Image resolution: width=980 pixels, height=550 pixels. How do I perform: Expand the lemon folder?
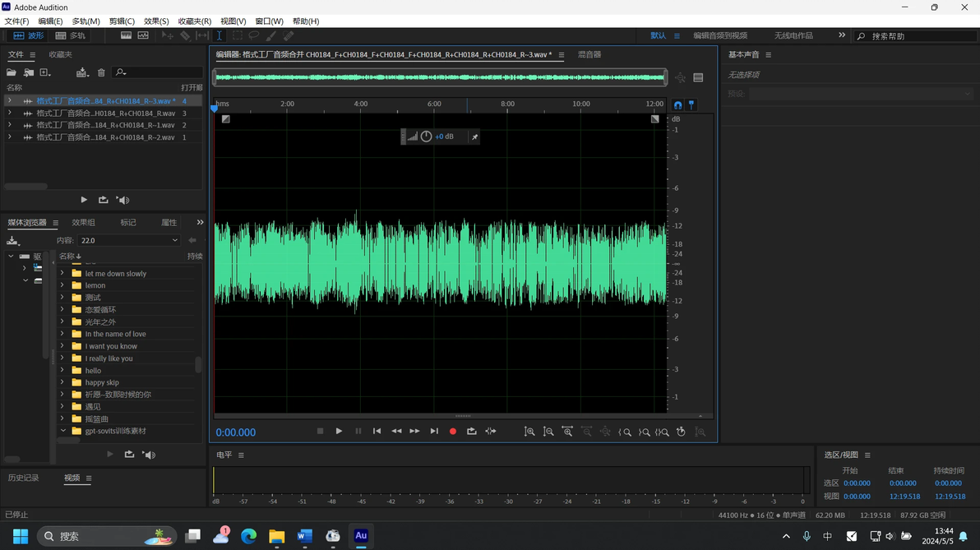pyautogui.click(x=62, y=285)
